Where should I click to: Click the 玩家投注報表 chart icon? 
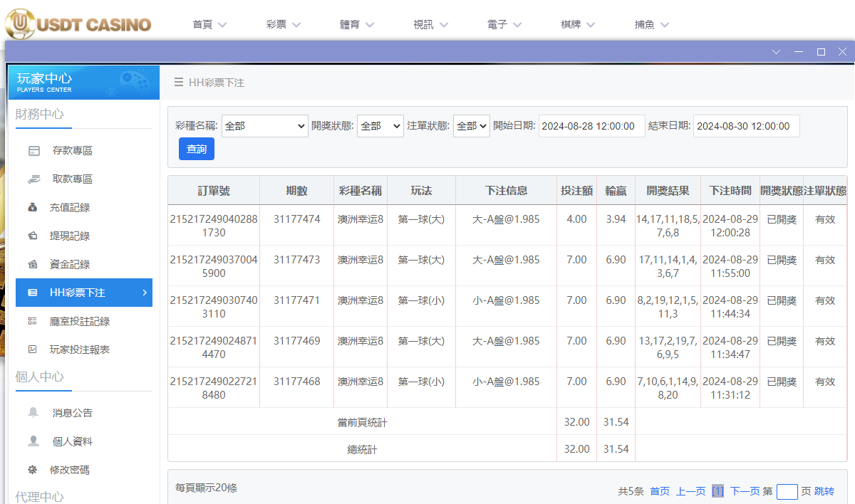tap(33, 350)
